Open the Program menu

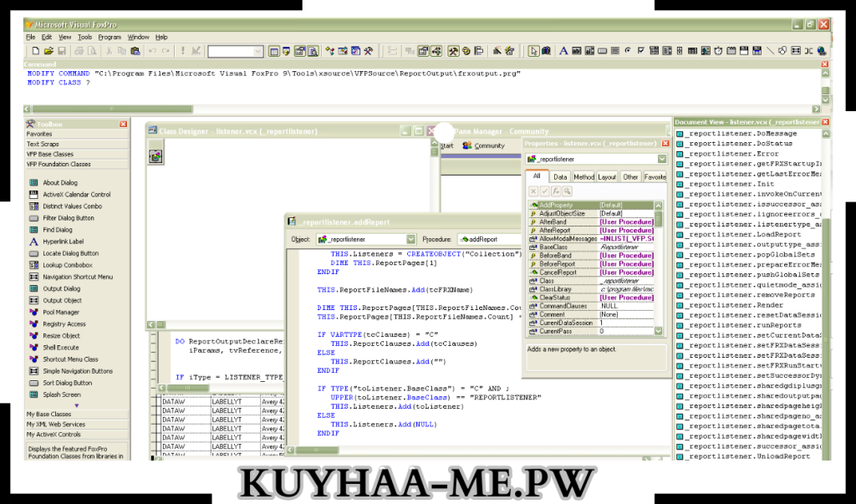pos(110,37)
